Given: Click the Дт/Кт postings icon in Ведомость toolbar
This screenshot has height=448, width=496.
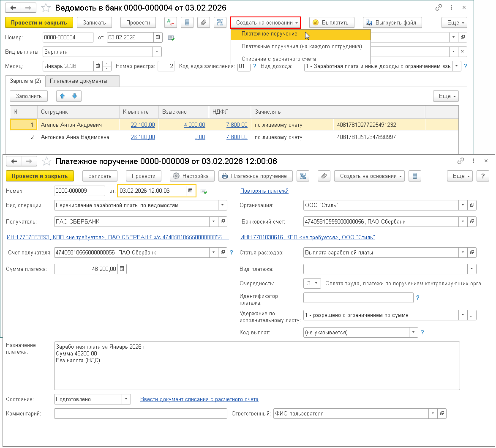Looking at the screenshot, I should [171, 22].
